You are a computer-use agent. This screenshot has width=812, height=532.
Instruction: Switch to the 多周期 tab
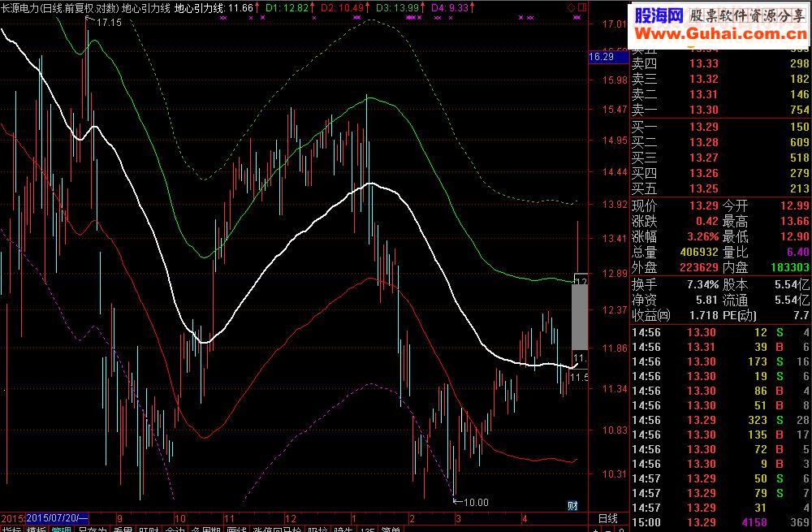[x=205, y=530]
